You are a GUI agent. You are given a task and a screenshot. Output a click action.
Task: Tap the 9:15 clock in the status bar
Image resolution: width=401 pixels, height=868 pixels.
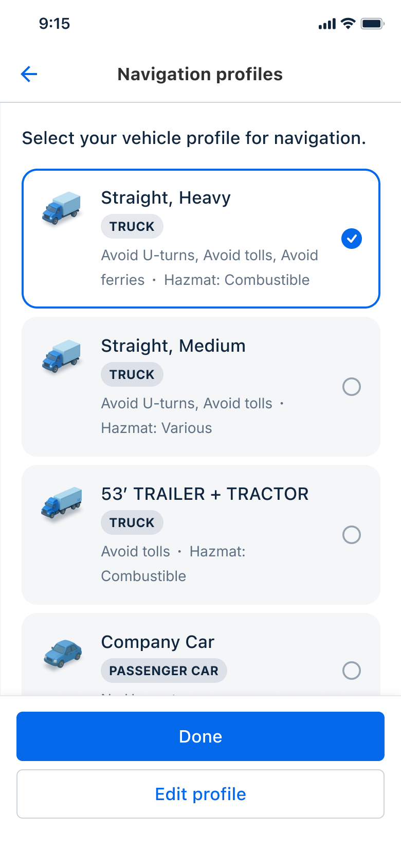point(55,24)
